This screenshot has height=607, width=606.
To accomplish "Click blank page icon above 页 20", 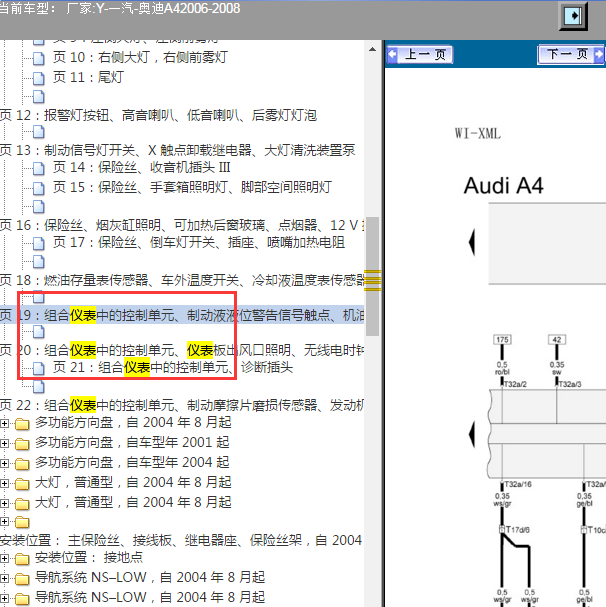I will [38, 332].
